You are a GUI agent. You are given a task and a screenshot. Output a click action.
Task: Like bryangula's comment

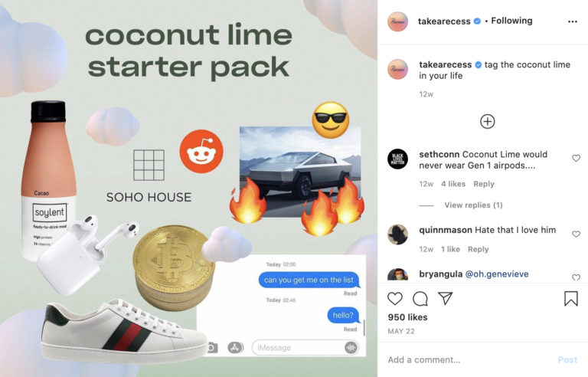click(576, 277)
